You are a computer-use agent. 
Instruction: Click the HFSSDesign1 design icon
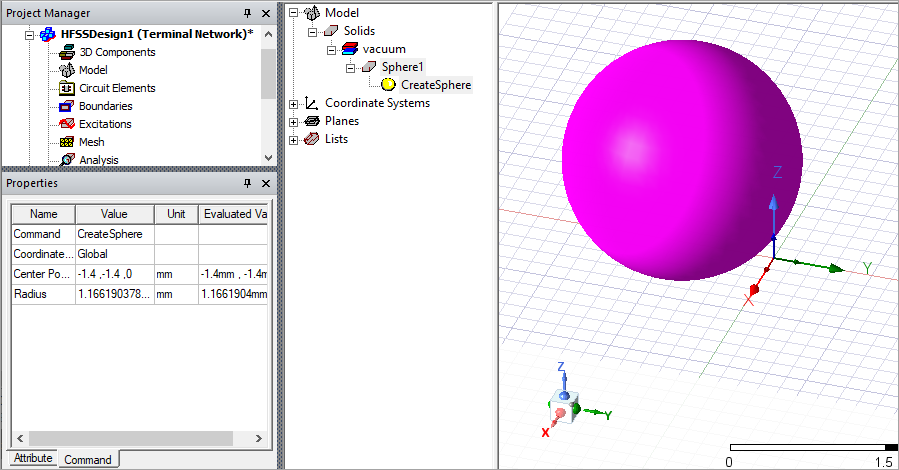tap(48, 34)
